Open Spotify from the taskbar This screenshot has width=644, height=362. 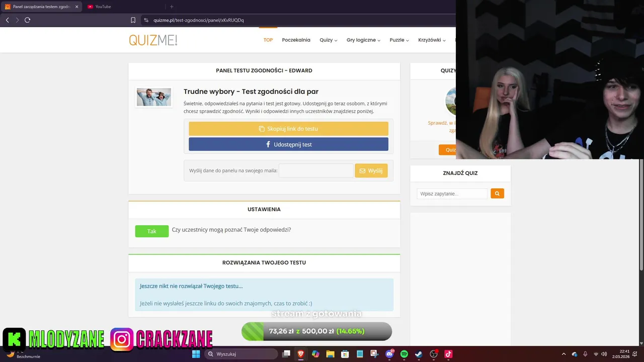click(x=404, y=354)
